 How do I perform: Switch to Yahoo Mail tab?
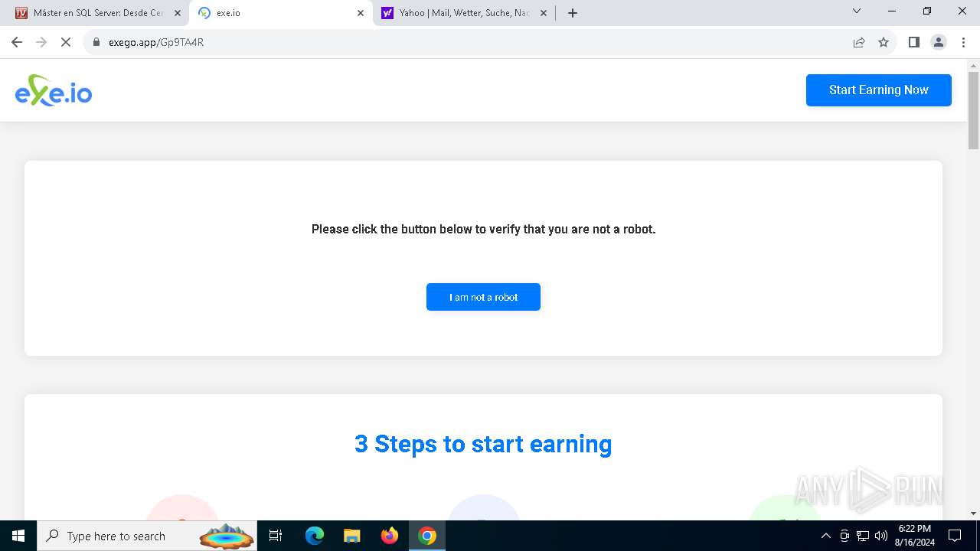tap(464, 13)
